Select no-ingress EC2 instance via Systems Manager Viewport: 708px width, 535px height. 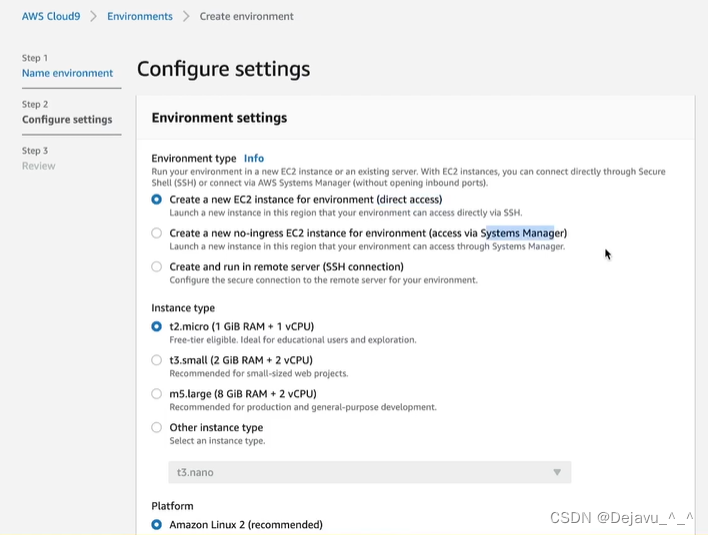(157, 233)
